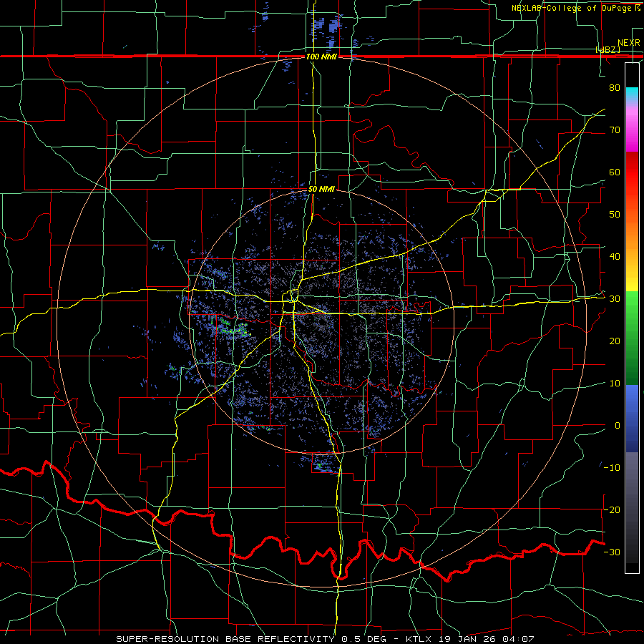Click the [dBZ] unit label
The image size is (644, 644).
[608, 50]
